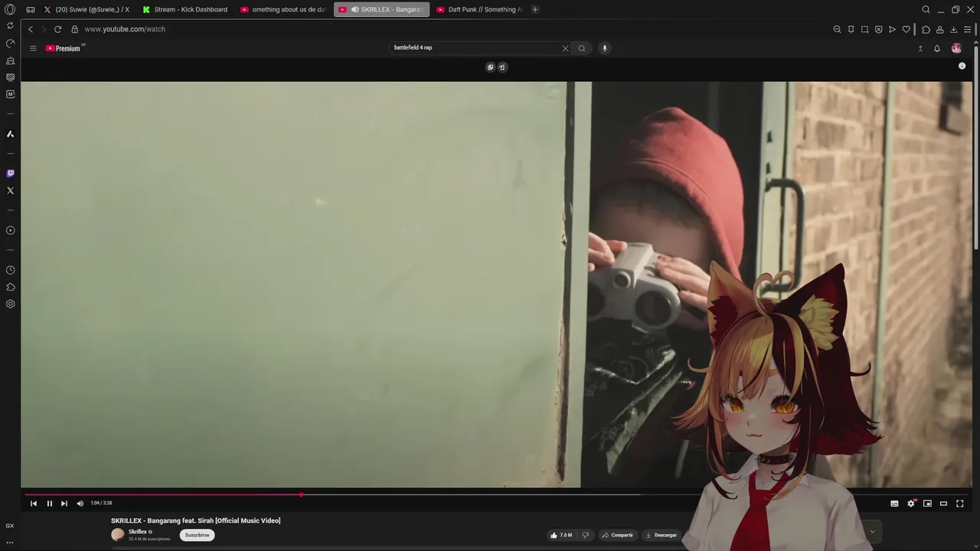Switch to Daft Punk // Something tab
Image resolution: width=980 pixels, height=551 pixels.
coord(479,10)
